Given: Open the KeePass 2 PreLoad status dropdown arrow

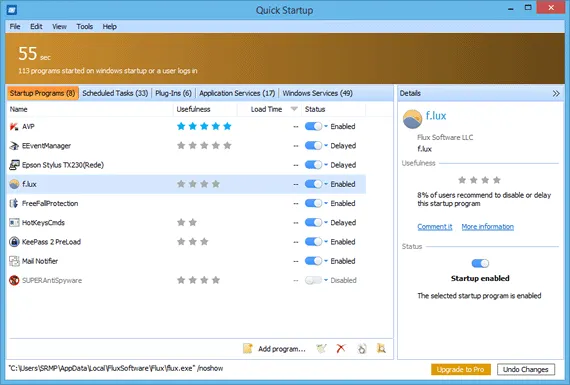Looking at the screenshot, I should [326, 242].
